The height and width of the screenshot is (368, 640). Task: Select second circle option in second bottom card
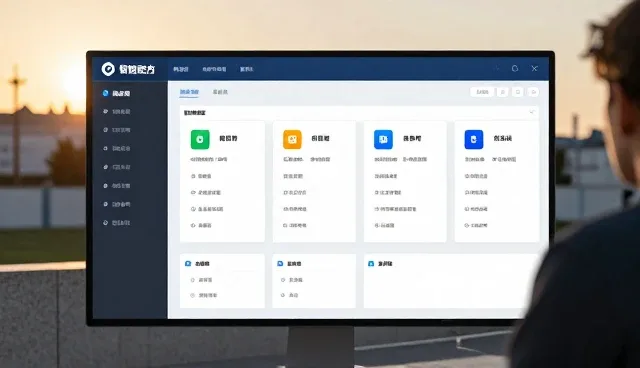click(283, 295)
